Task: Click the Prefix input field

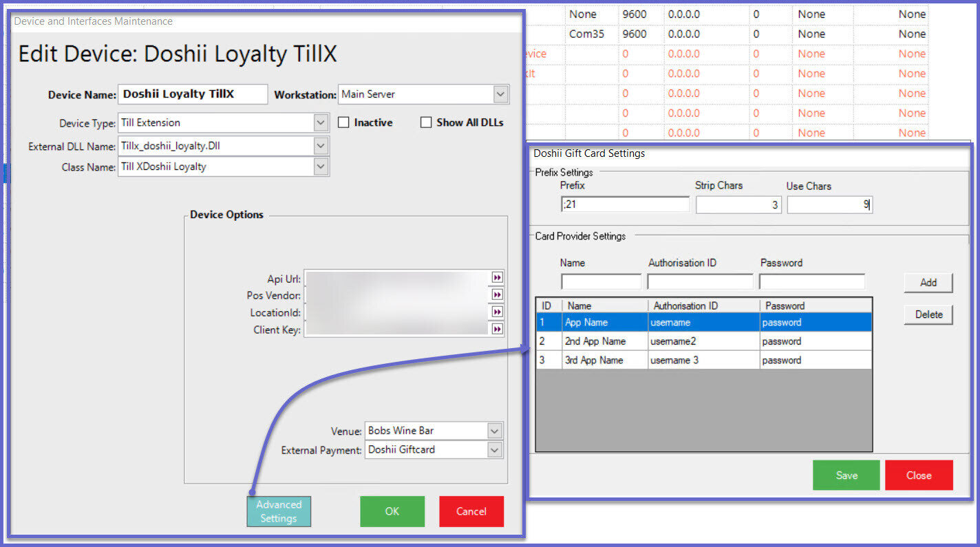Action: pos(625,204)
